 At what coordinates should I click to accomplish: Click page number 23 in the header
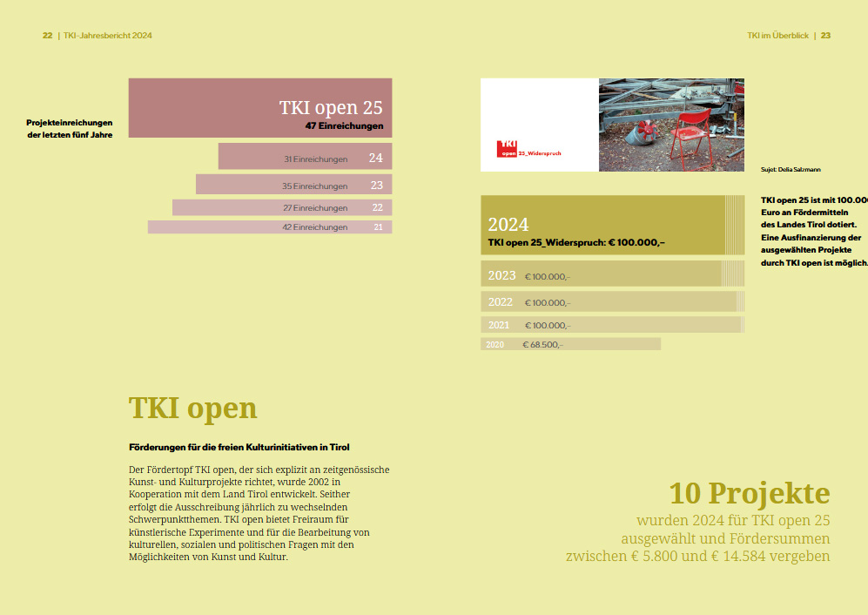click(825, 36)
